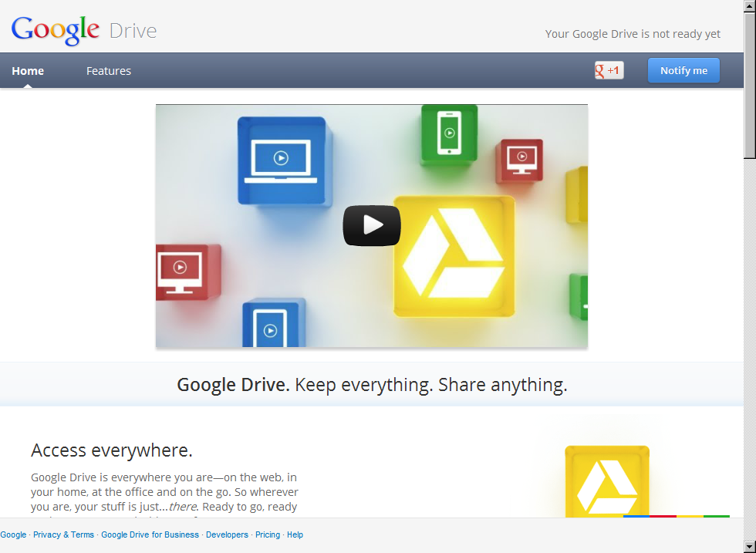Switch to the Features tab
The image size is (756, 553).
pos(109,71)
